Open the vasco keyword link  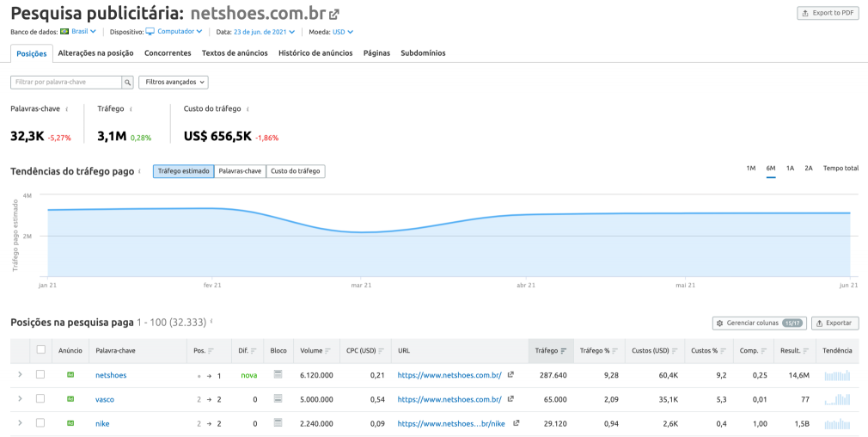click(x=105, y=399)
